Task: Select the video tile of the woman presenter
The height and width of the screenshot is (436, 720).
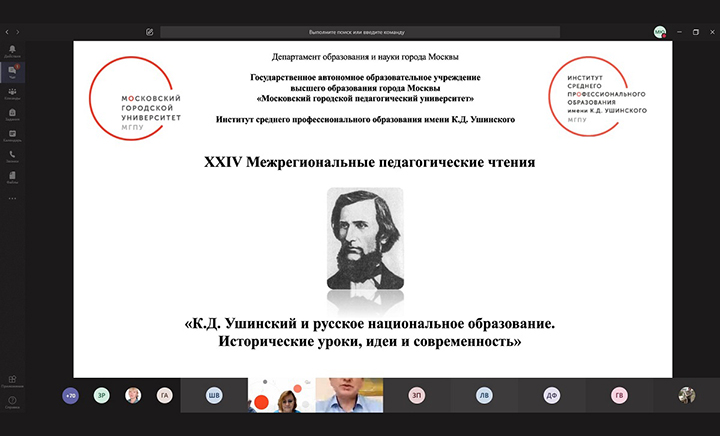Action: (x=280, y=395)
